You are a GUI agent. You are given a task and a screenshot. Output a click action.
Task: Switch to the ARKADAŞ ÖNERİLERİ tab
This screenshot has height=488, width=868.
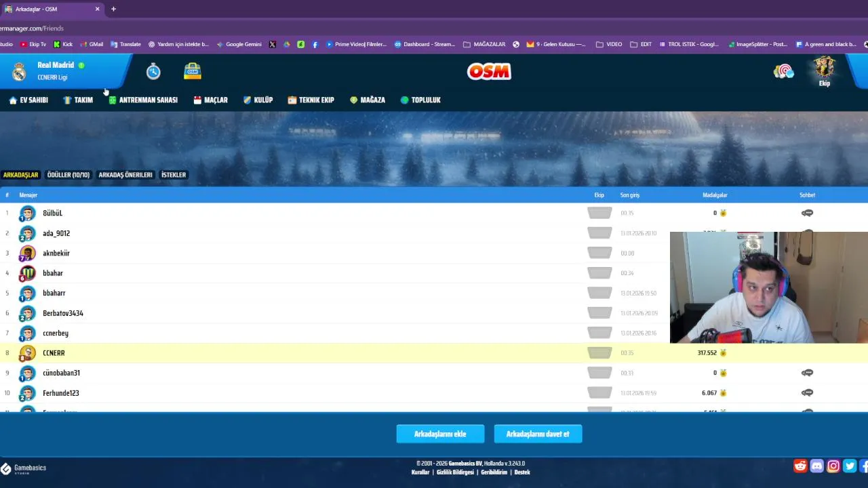[x=125, y=175]
